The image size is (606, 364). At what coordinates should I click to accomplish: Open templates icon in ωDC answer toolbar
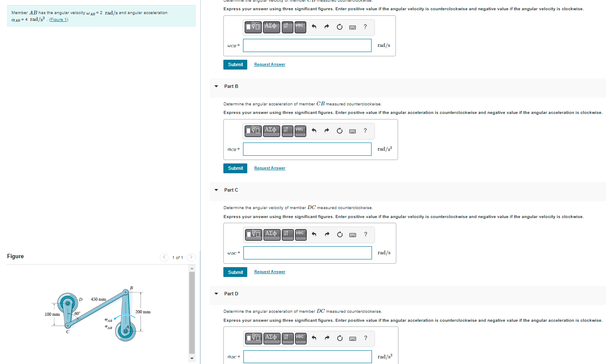pyautogui.click(x=254, y=234)
